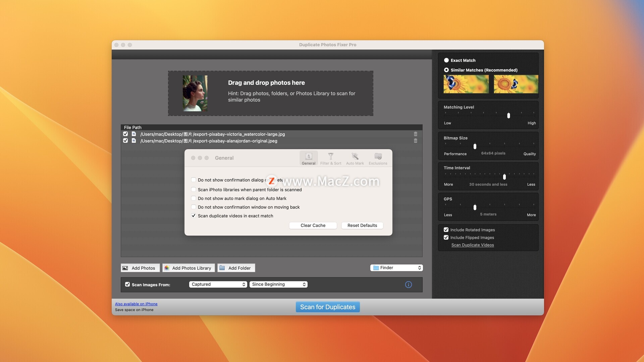Delete alanajordan-original.jpeg row with trash icon
Viewport: 644px width, 362px height.
click(416, 141)
